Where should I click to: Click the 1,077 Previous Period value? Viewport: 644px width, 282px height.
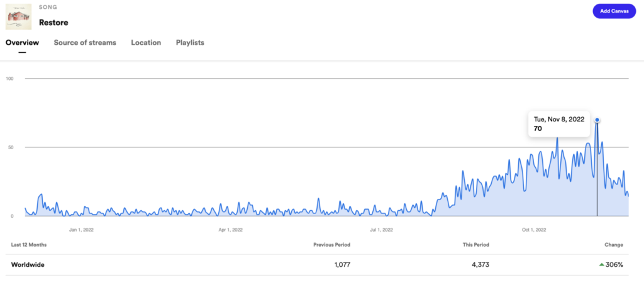point(342,265)
